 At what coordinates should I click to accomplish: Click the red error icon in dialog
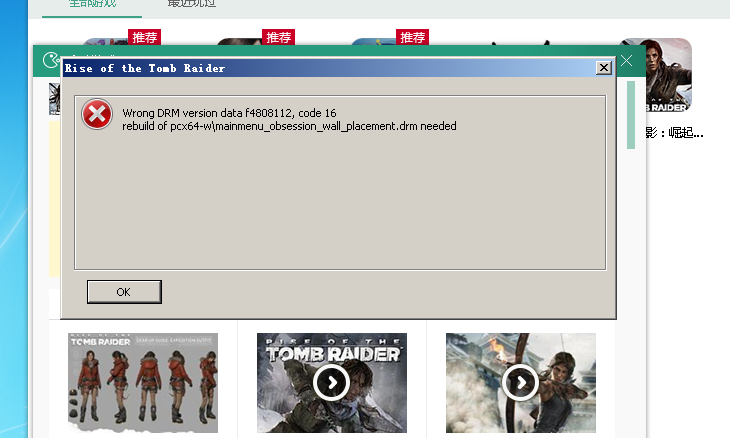click(97, 114)
